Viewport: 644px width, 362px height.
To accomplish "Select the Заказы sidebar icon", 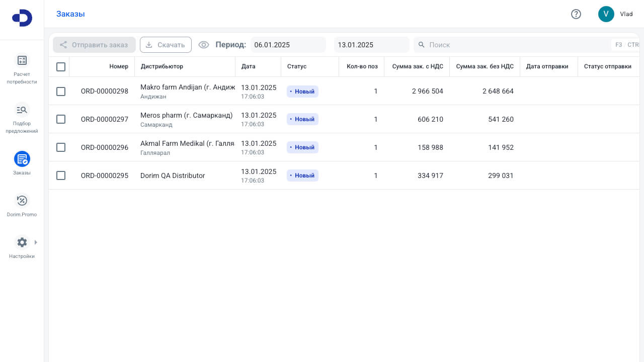I will [x=22, y=159].
